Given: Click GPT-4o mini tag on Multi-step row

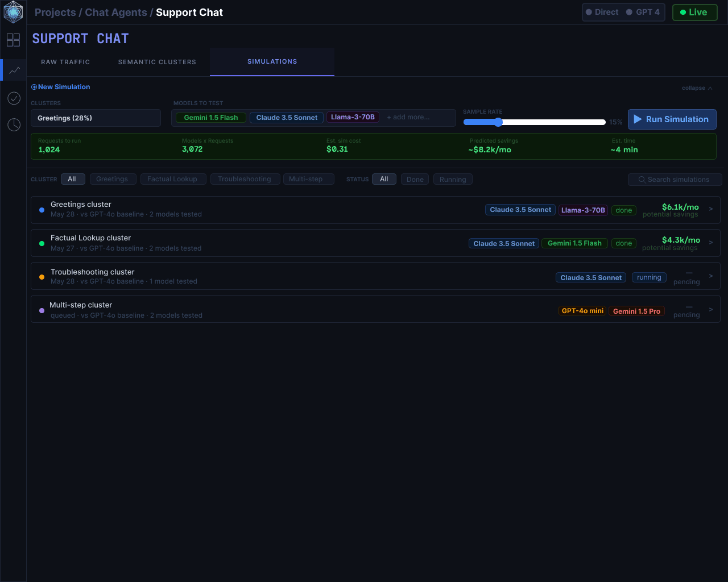Looking at the screenshot, I should point(582,311).
